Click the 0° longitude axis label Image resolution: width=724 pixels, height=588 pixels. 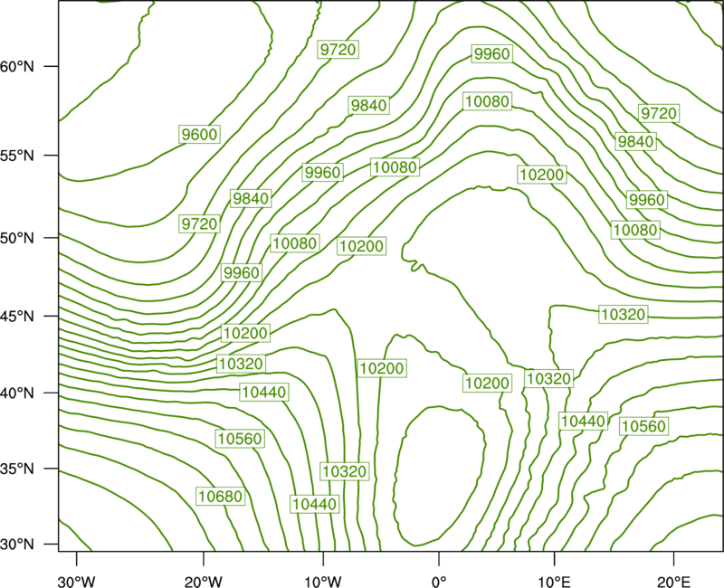coord(439,582)
